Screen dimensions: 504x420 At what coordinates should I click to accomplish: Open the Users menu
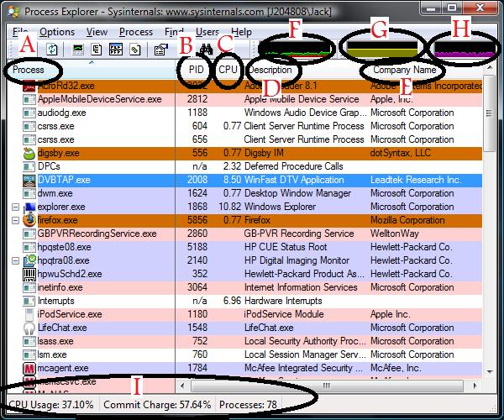[207, 32]
